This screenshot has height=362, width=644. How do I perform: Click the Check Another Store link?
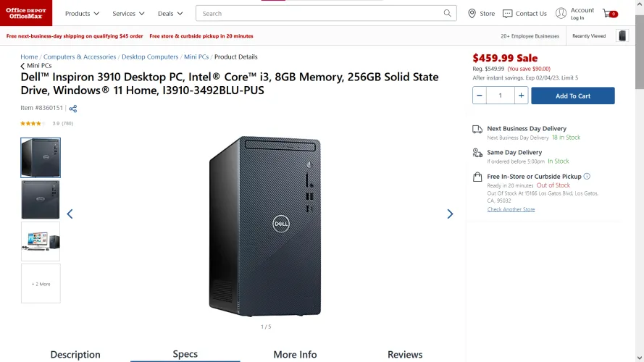click(511, 209)
